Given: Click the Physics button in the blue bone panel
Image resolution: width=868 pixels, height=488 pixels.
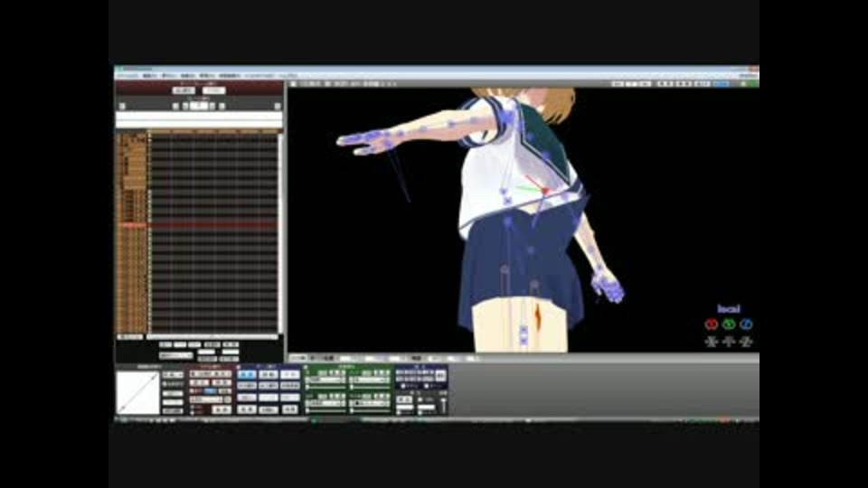Looking at the screenshot, I should point(290,409).
